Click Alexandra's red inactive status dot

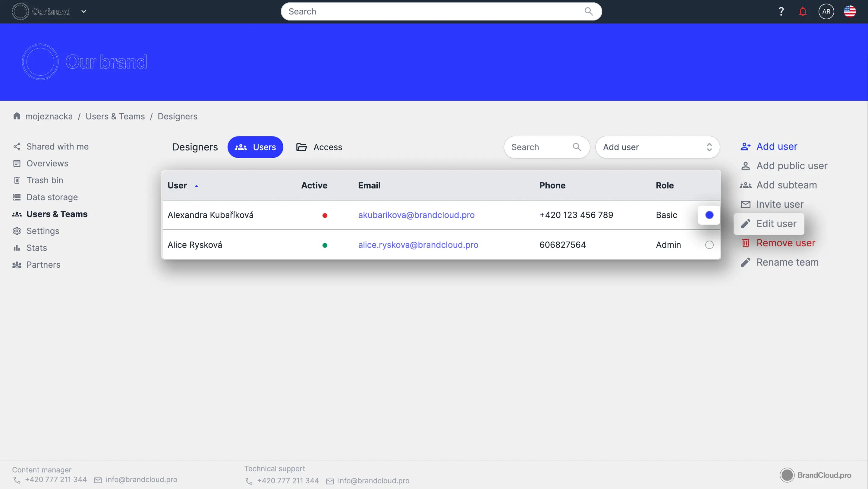pyautogui.click(x=325, y=215)
